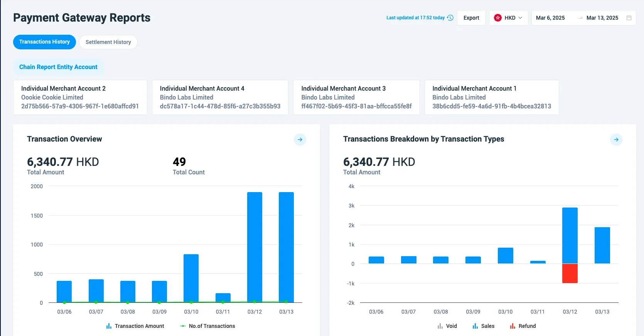This screenshot has height=336, width=644.
Task: Click account ID starting with 38b6cdd5
Action: (x=492, y=106)
